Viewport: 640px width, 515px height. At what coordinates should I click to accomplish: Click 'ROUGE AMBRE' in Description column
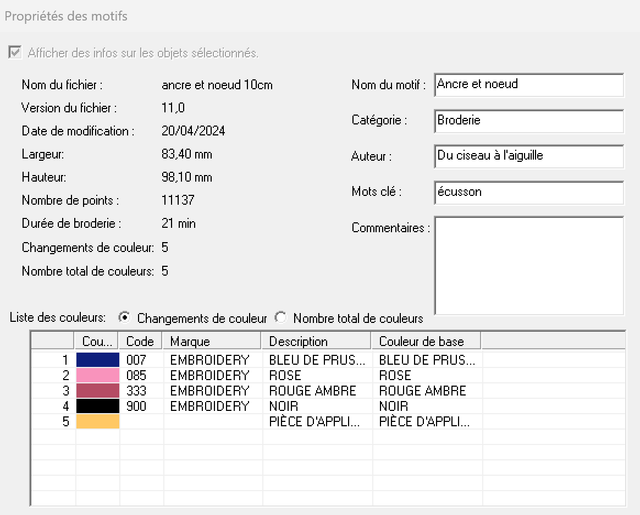313,391
